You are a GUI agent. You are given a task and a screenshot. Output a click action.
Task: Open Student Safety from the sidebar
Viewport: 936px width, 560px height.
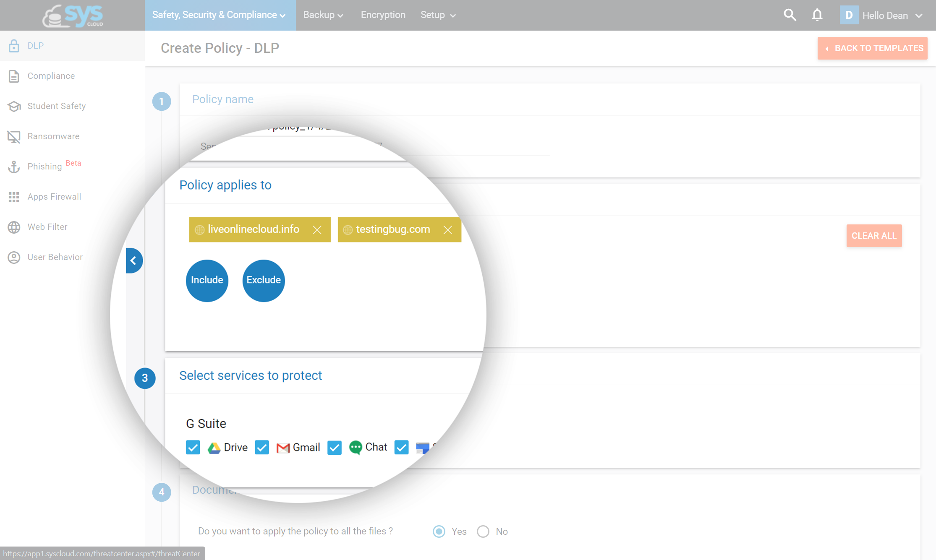(x=56, y=106)
